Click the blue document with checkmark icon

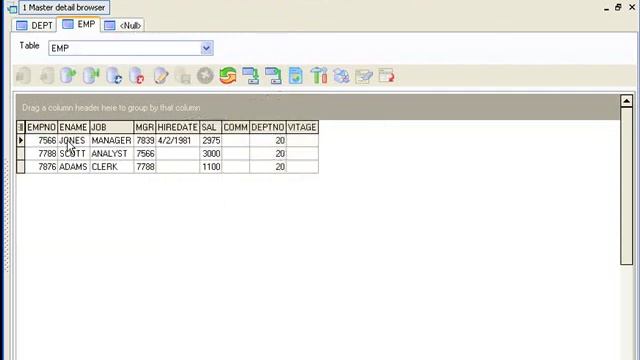[x=296, y=76]
